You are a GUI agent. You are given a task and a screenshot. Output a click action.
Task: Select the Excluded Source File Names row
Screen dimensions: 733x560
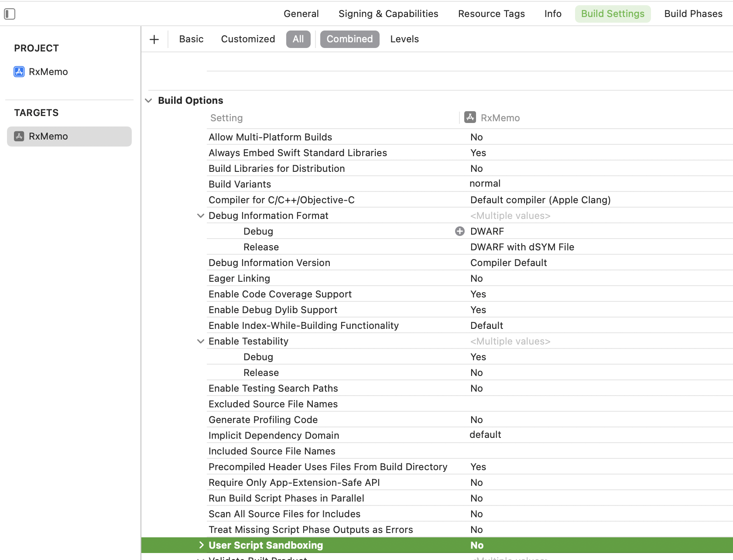point(469,404)
